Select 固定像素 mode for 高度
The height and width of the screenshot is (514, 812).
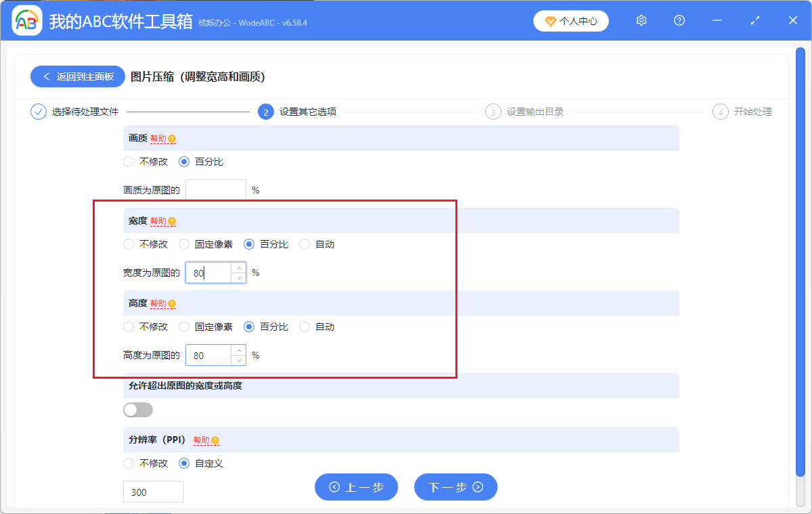point(184,327)
